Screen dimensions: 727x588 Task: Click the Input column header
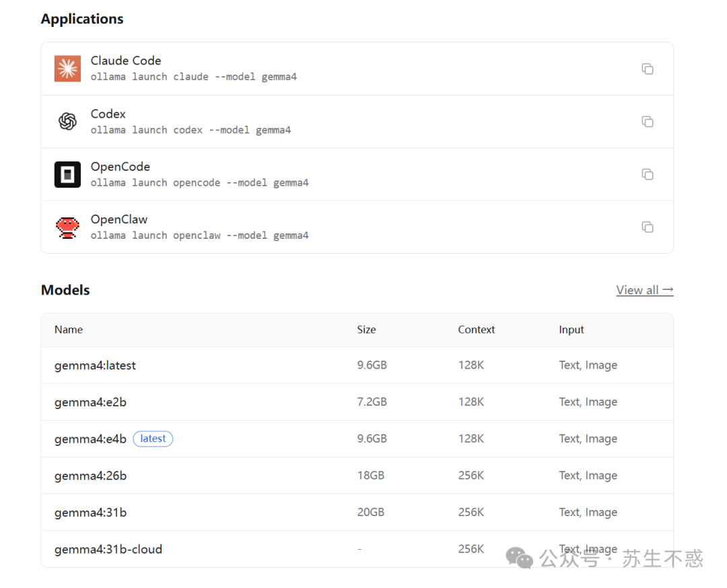click(572, 330)
